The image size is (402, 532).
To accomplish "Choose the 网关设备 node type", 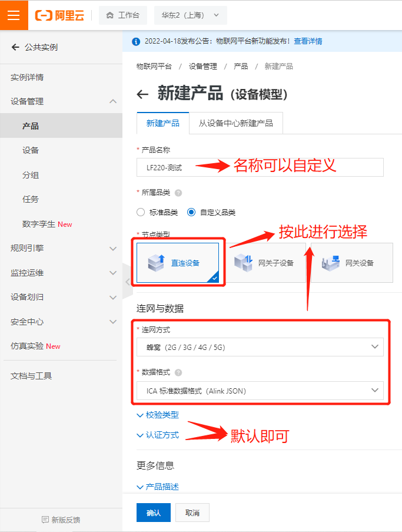I will coord(352,263).
